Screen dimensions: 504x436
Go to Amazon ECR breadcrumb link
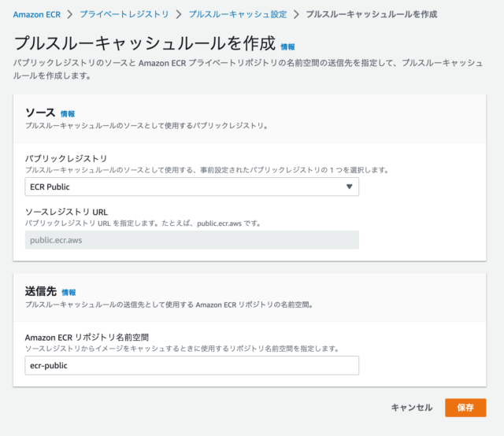point(36,14)
